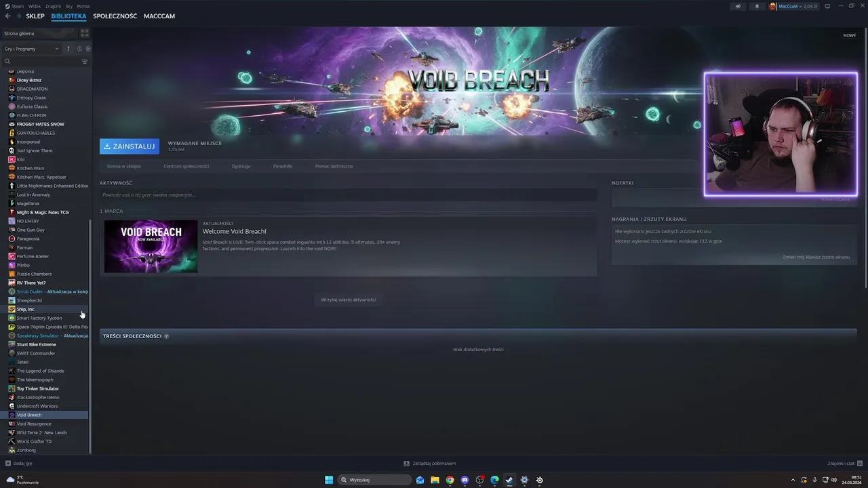
Task: Click the Windows taskbar search box
Action: tap(375, 480)
